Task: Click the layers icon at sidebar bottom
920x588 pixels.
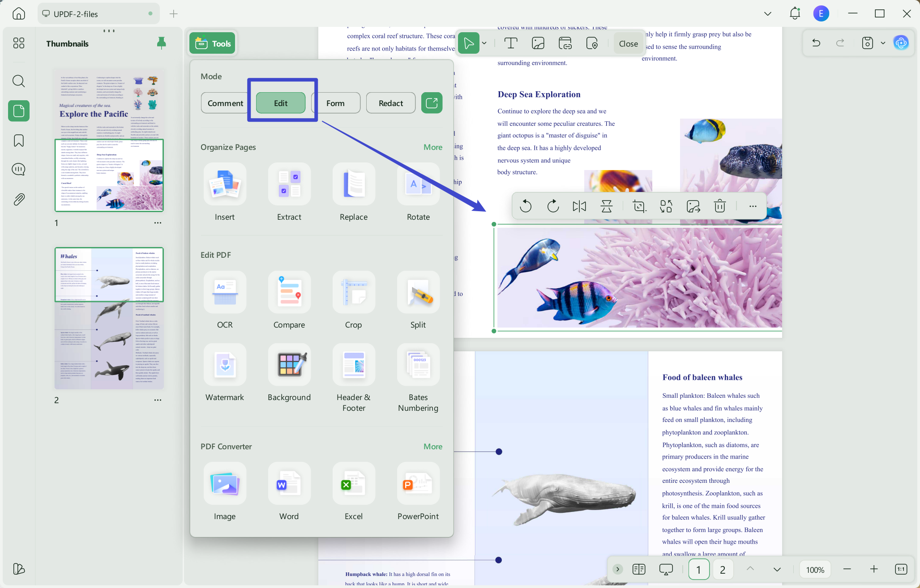Action: pos(18,569)
